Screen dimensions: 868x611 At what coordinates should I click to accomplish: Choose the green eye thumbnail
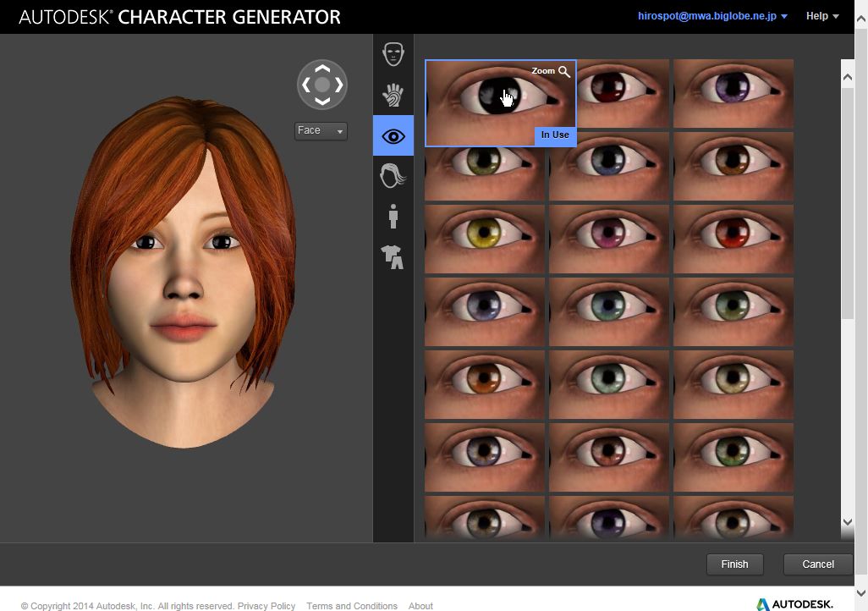[733, 312]
